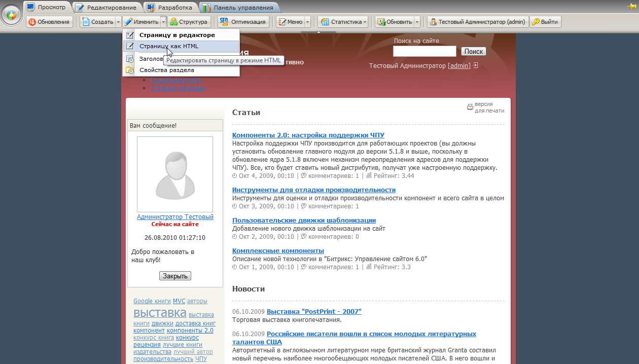Image resolution: width=639 pixels, height=364 pixels.
Task: Choose Свойства раздела menu item
Action: [181, 70]
